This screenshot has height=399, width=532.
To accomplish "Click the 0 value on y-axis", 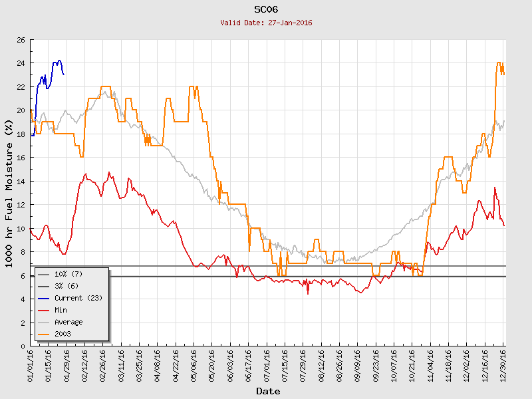I will 23,346.
